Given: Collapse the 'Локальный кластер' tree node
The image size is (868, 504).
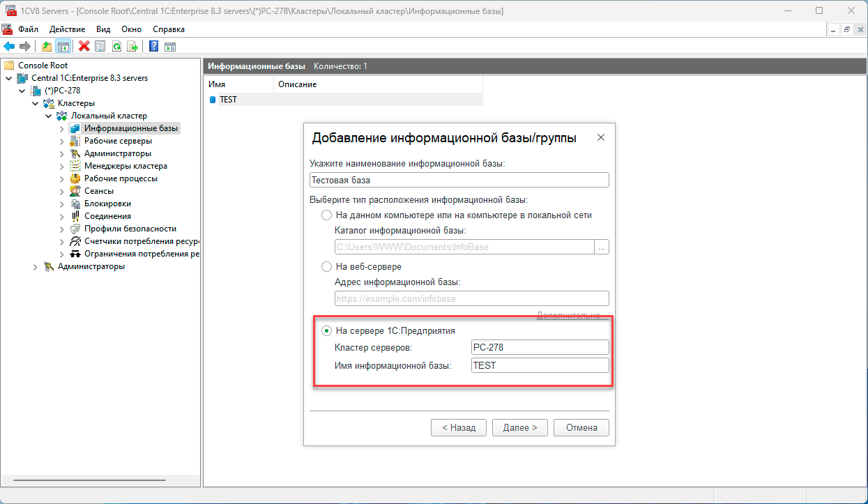Looking at the screenshot, I should 48,116.
